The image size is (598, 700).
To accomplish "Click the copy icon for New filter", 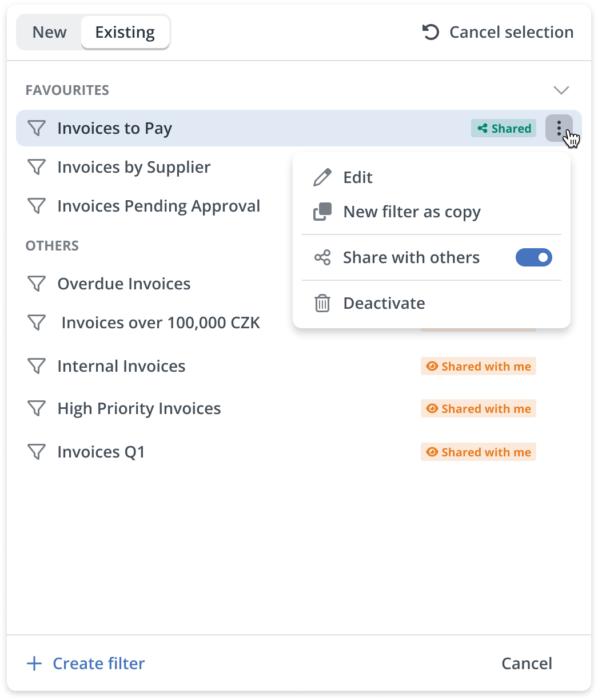I will [x=322, y=212].
